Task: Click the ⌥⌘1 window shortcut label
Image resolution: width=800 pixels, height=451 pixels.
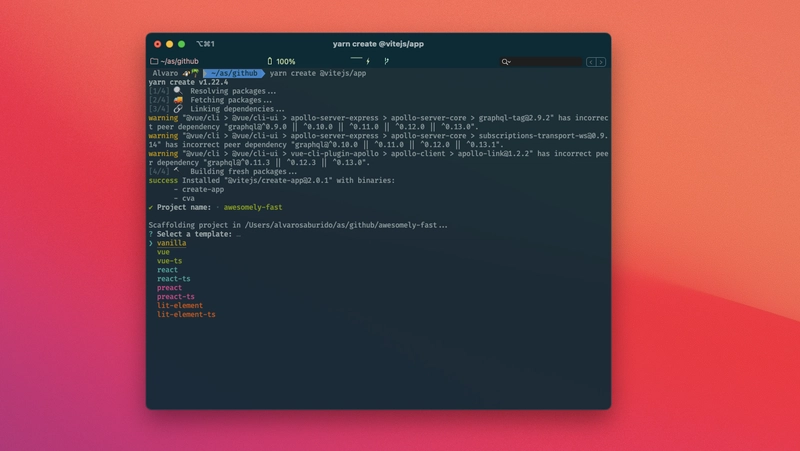Action: pyautogui.click(x=205, y=44)
